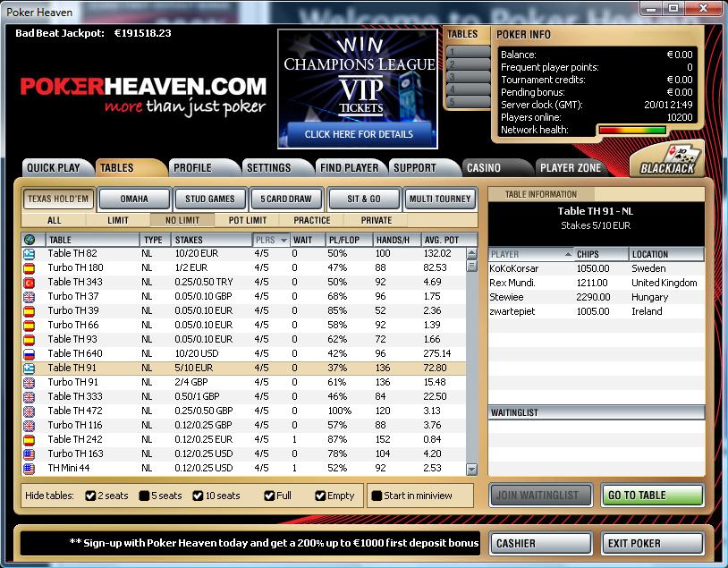Toggle the Hide 5 seats checkbox
The height and width of the screenshot is (568, 728).
[144, 496]
